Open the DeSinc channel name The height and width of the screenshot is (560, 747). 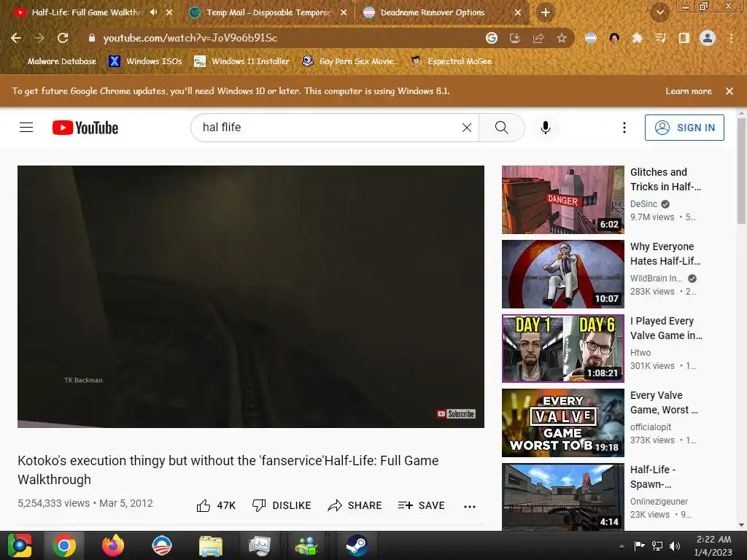[x=643, y=204]
